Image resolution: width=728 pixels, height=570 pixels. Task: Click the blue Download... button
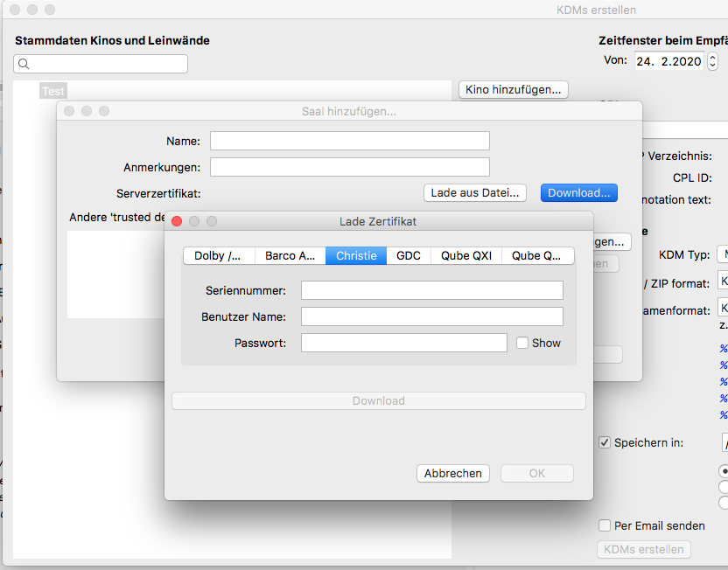tap(578, 192)
